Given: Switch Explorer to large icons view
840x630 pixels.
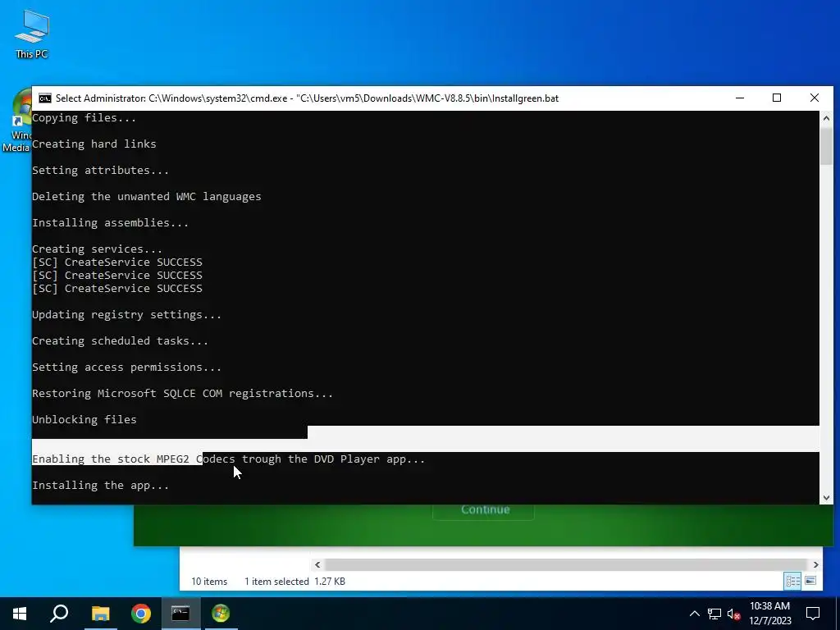Looking at the screenshot, I should (x=810, y=582).
